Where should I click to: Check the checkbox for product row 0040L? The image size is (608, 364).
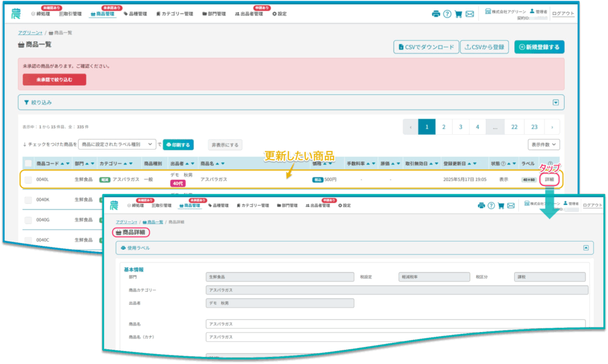click(x=28, y=179)
